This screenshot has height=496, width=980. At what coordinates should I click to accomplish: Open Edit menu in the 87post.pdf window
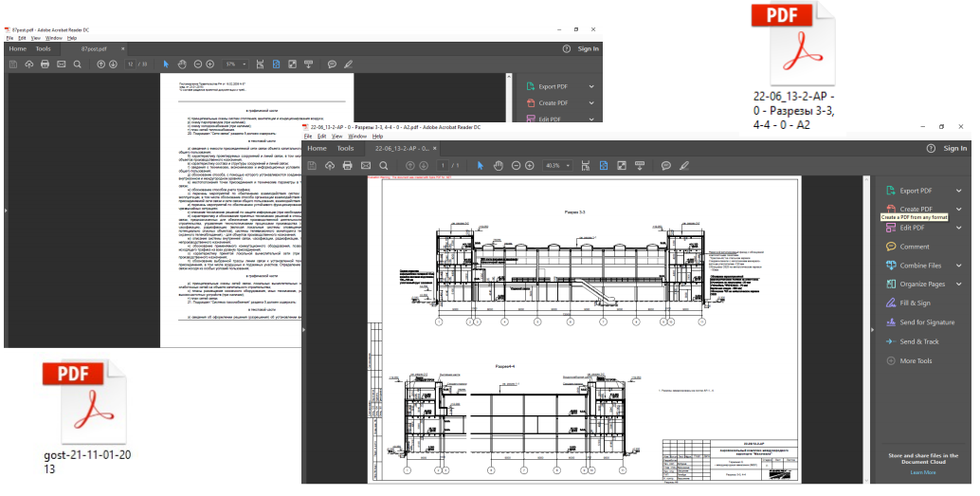[22, 38]
